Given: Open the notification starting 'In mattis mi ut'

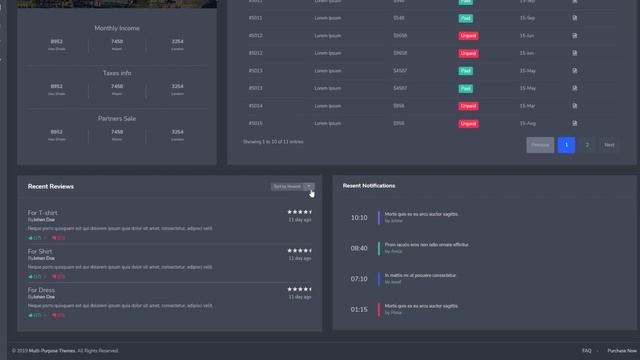Looking at the screenshot, I should point(420,275).
